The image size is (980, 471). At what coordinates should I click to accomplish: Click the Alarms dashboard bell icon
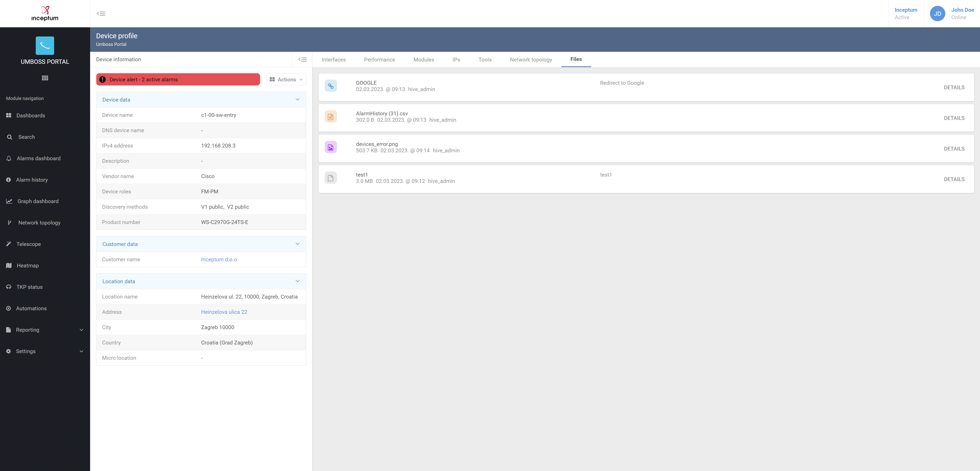(9, 158)
